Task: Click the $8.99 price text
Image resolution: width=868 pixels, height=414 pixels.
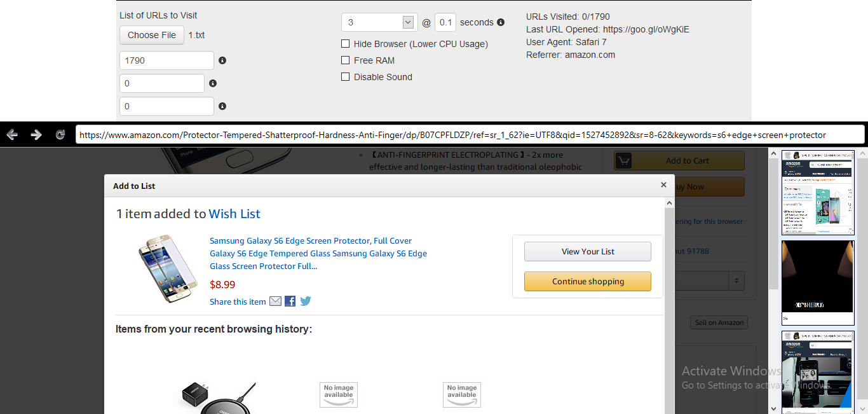Action: click(222, 284)
